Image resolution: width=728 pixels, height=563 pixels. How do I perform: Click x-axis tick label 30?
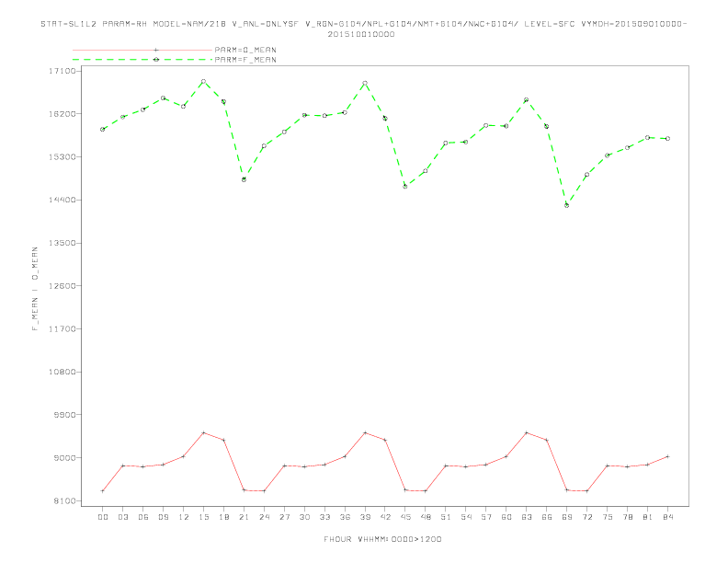(x=304, y=517)
